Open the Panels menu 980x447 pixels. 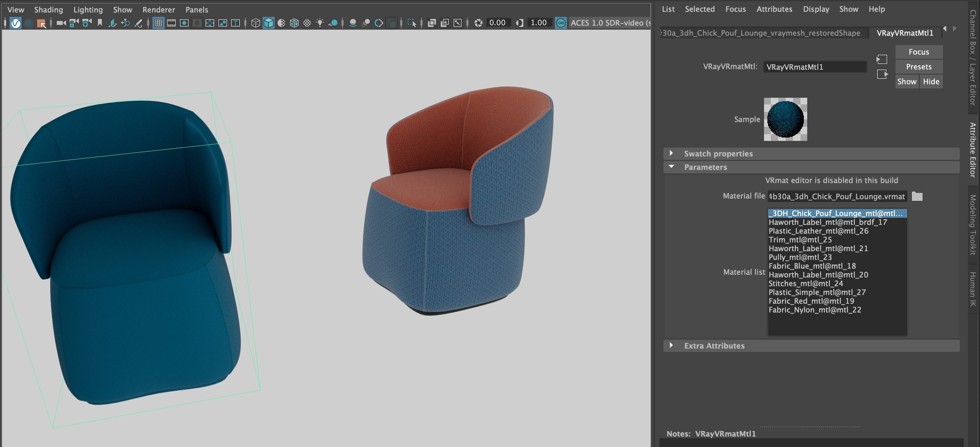(197, 9)
